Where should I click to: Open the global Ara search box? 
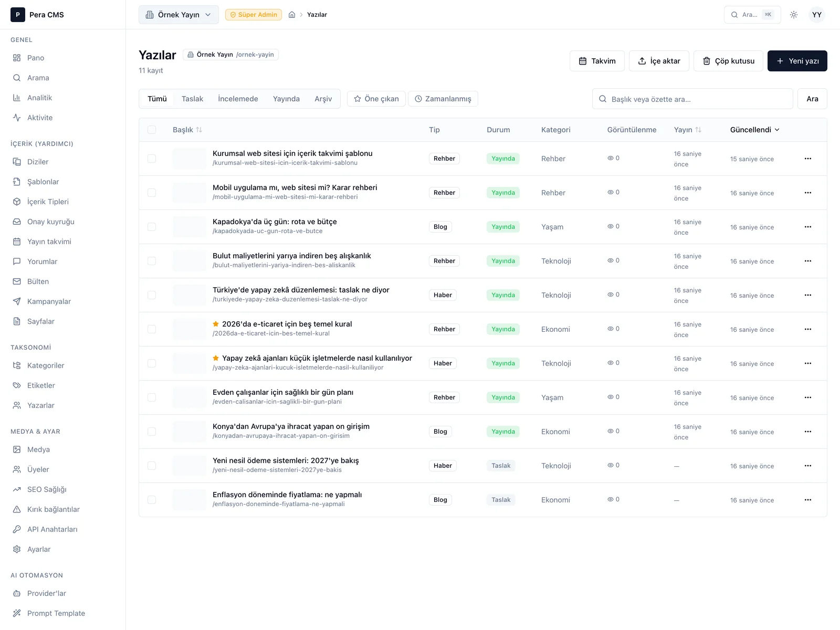752,15
